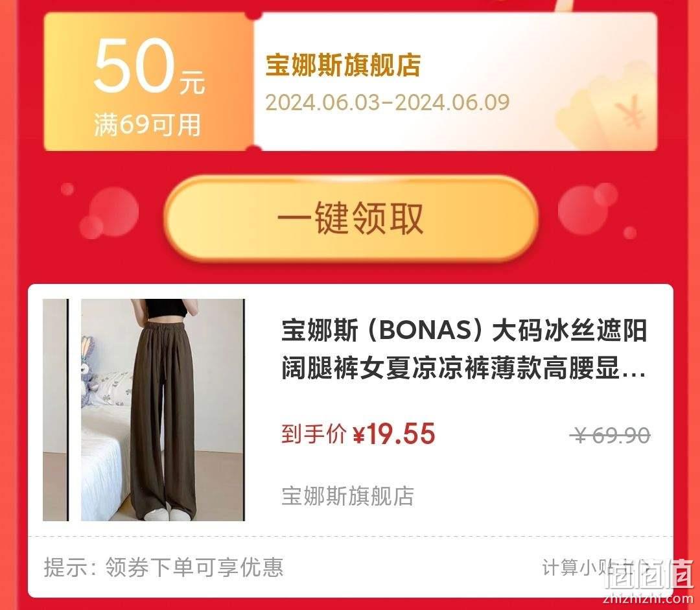Click the 到手价 ¥19.55 price
Screen dimensions: 700x610
pos(358,434)
